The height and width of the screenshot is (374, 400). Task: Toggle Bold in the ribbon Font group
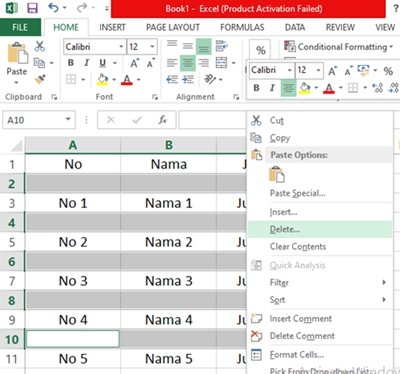click(x=71, y=63)
